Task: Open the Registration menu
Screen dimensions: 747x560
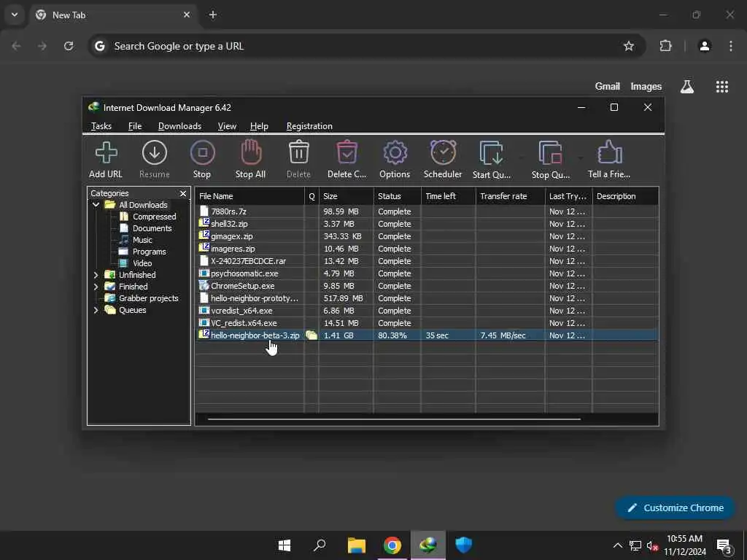Action: coord(309,126)
